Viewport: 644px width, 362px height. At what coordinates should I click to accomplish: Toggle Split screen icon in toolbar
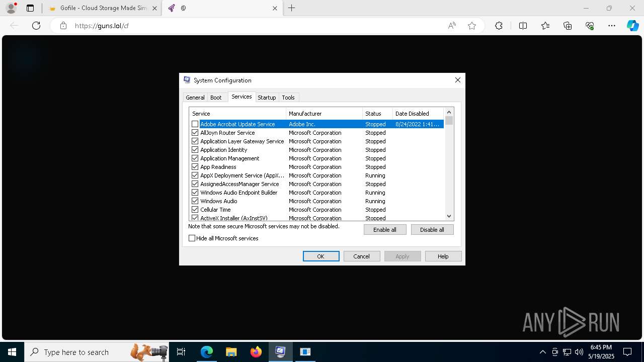coord(523,26)
